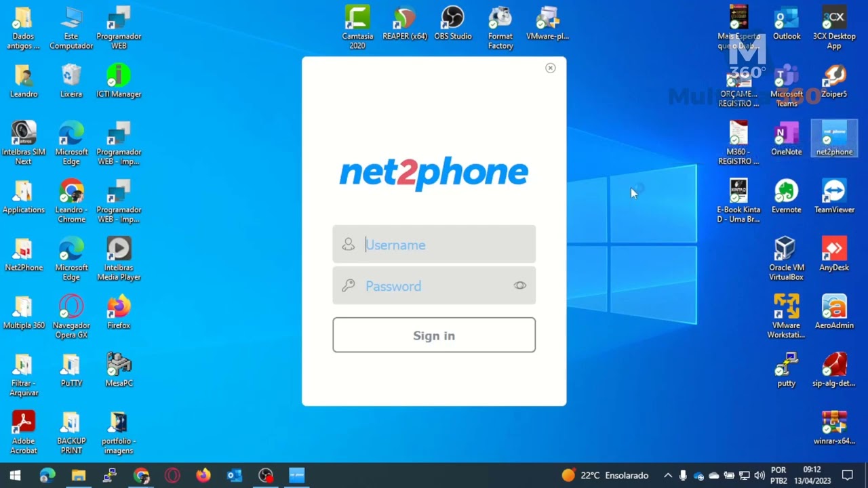This screenshot has height=488, width=868.
Task: Click the microphone icon in system tray
Action: pyautogui.click(x=683, y=476)
